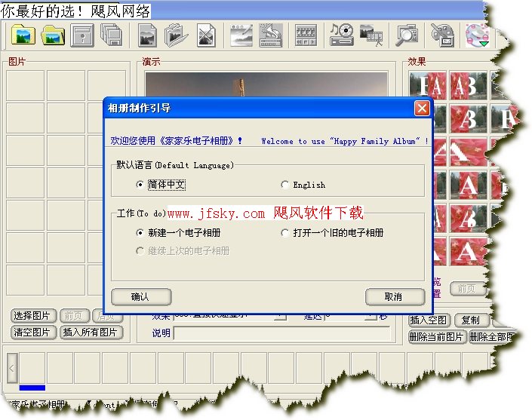The height and width of the screenshot is (420, 532).
Task: Click the film strip toolbar icon
Action: (x=306, y=35)
